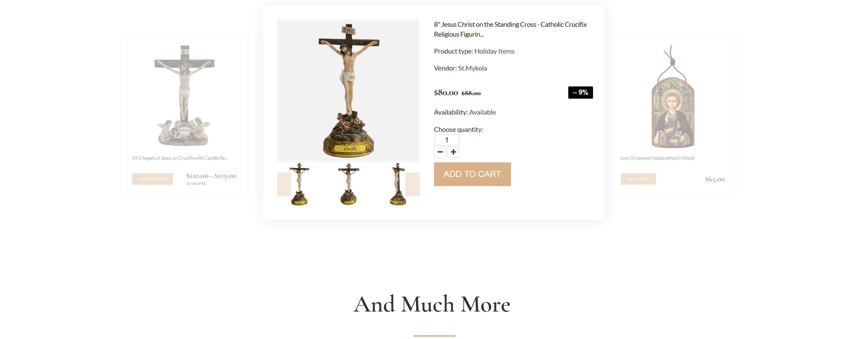
Task: Open Icon Ornament Handcrafted in Wood link
Action: (657, 158)
